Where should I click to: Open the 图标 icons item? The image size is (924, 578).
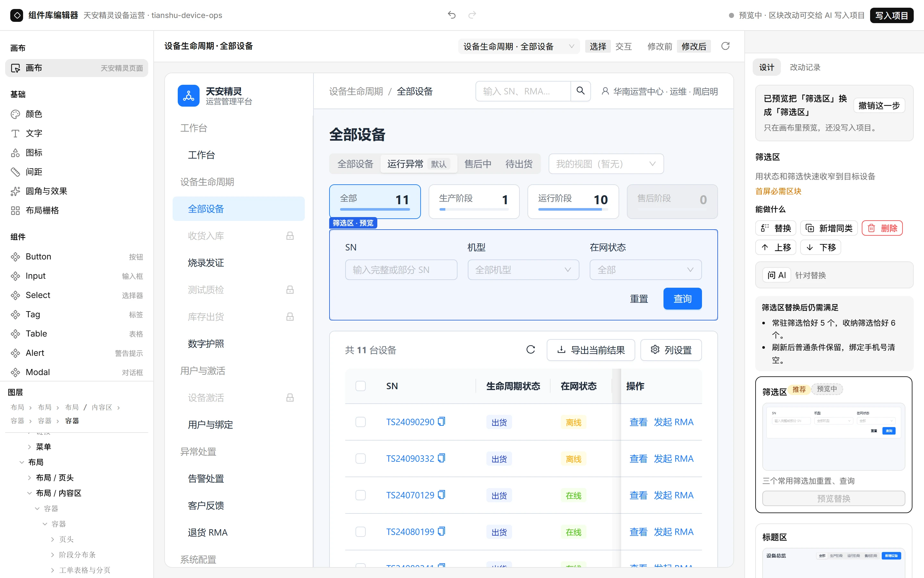76,153
